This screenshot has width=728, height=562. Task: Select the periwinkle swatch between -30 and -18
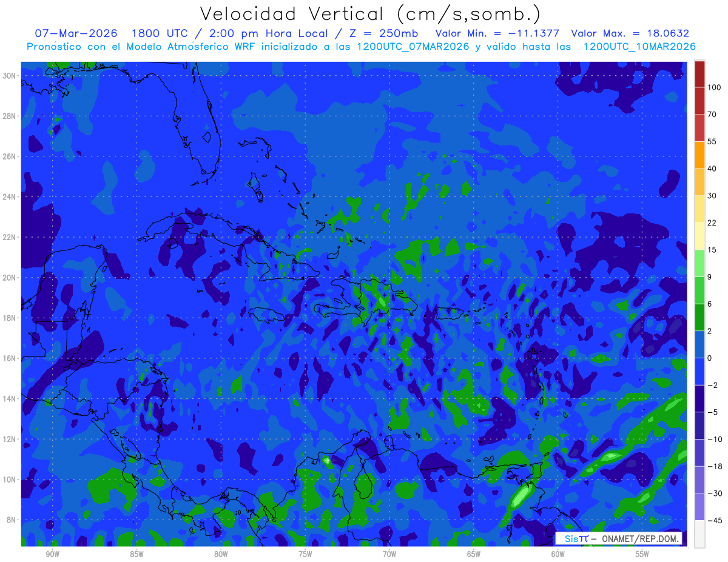click(699, 480)
